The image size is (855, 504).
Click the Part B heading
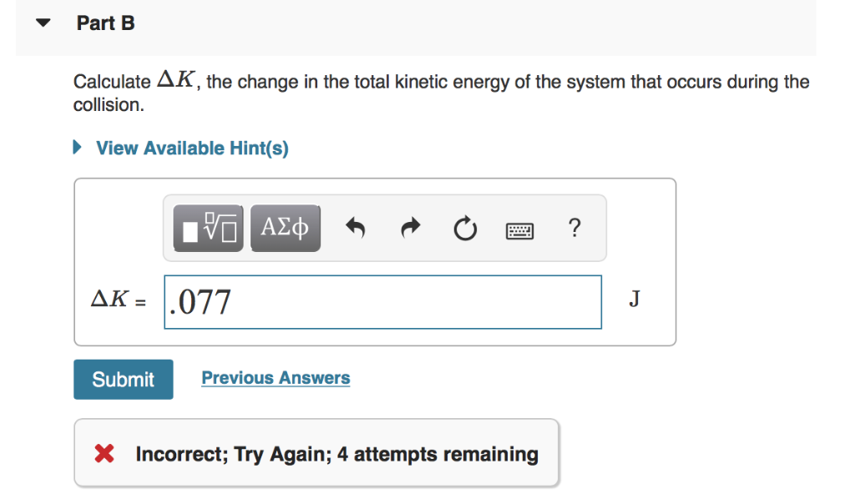pyautogui.click(x=105, y=23)
